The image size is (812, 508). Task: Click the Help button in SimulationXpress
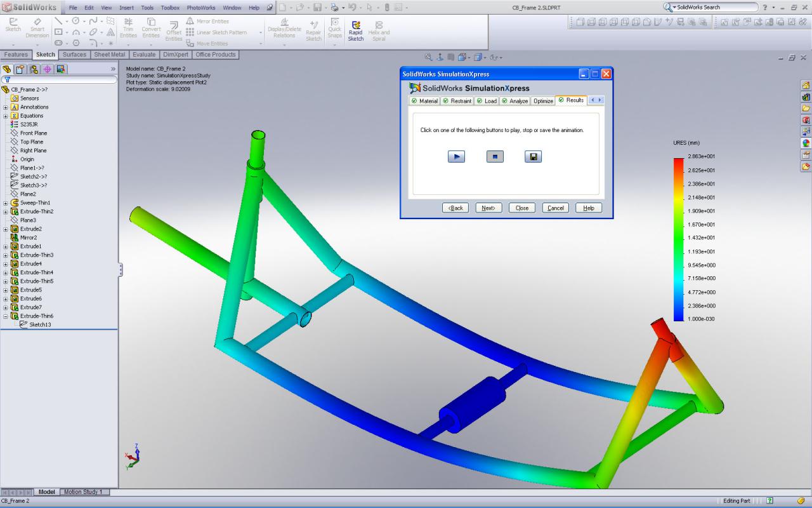point(589,208)
